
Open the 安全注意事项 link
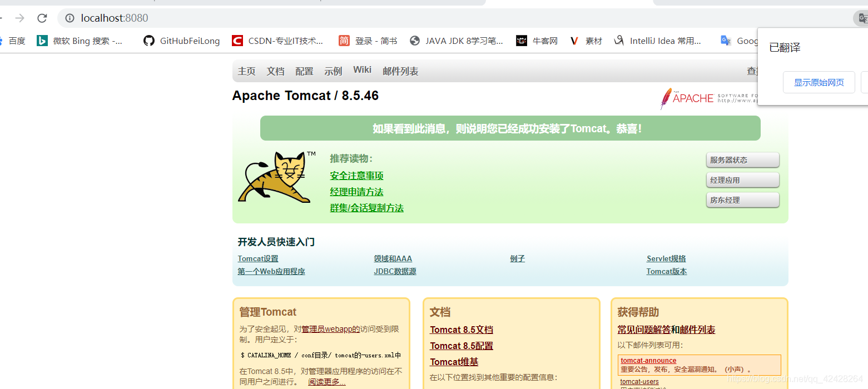coord(357,176)
